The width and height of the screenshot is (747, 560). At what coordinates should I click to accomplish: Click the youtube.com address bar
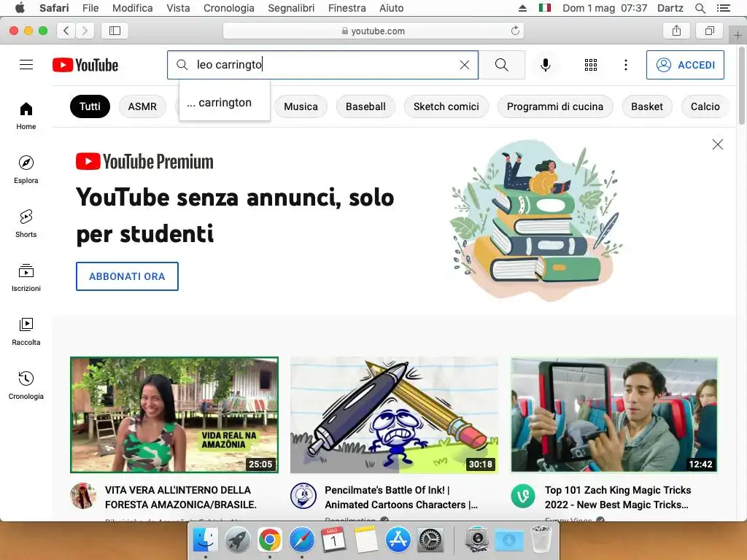pyautogui.click(x=373, y=31)
